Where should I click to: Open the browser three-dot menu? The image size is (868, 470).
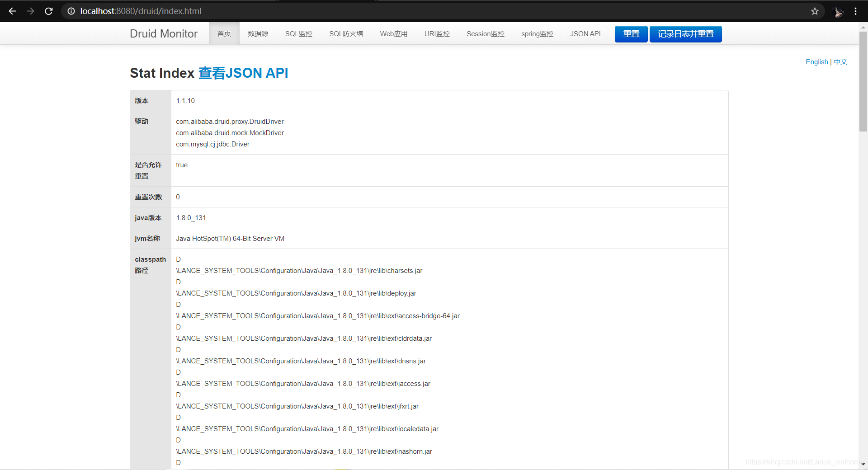855,11
